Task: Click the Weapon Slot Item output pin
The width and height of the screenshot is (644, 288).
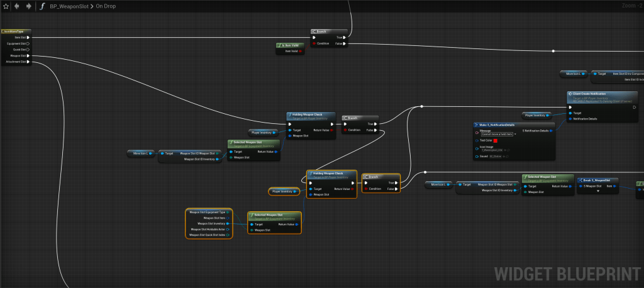Action: click(229, 218)
